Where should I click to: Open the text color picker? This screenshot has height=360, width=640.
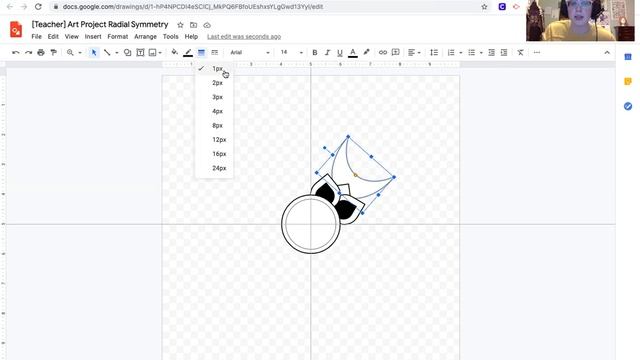pos(353,53)
